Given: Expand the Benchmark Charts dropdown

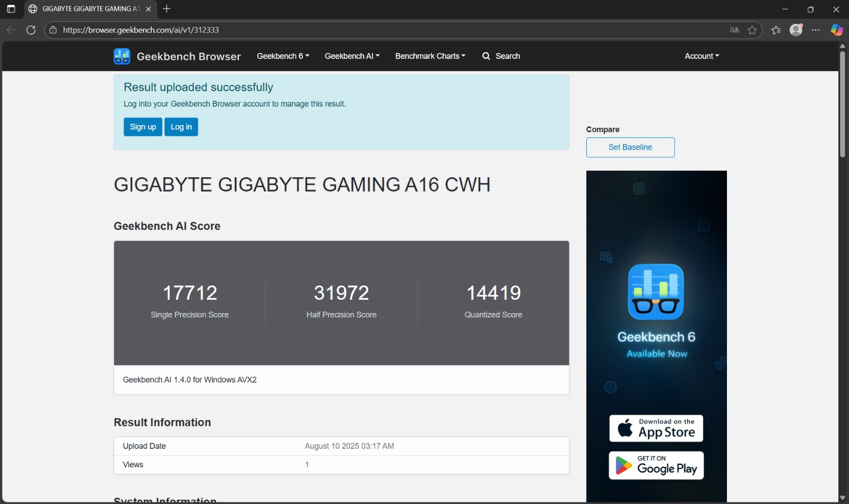Looking at the screenshot, I should pyautogui.click(x=430, y=56).
